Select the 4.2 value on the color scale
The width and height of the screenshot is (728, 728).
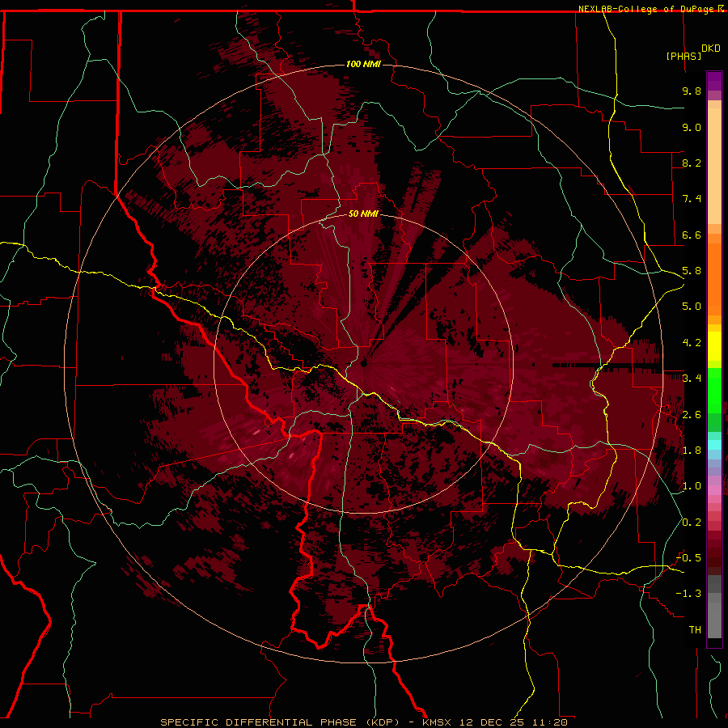coord(692,343)
